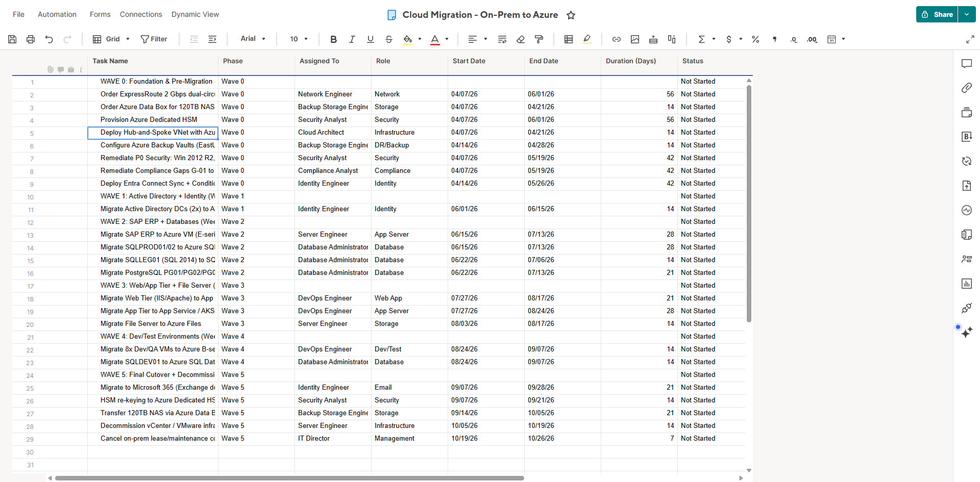Open the Automation menu
Image resolution: width=980 pixels, height=482 pixels.
[x=57, y=14]
